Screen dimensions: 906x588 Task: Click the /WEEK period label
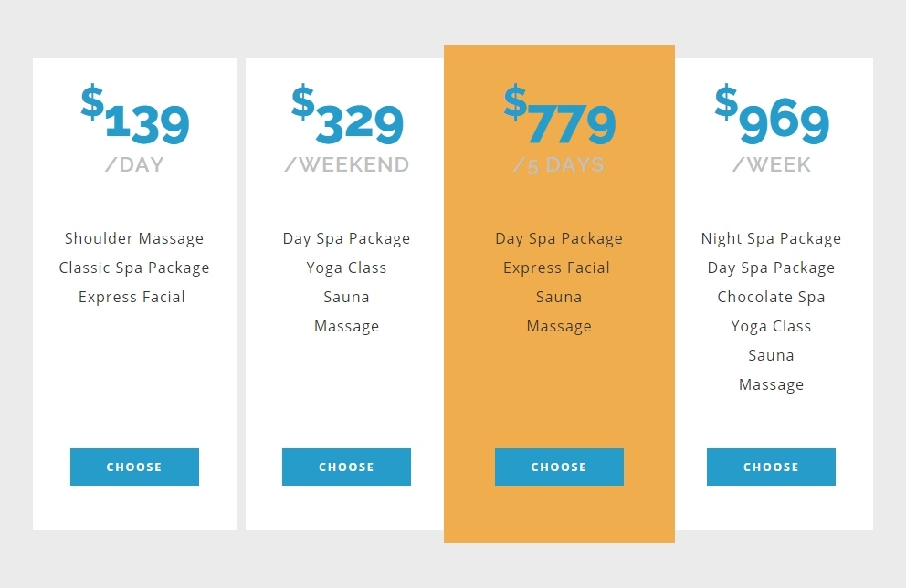(772, 164)
